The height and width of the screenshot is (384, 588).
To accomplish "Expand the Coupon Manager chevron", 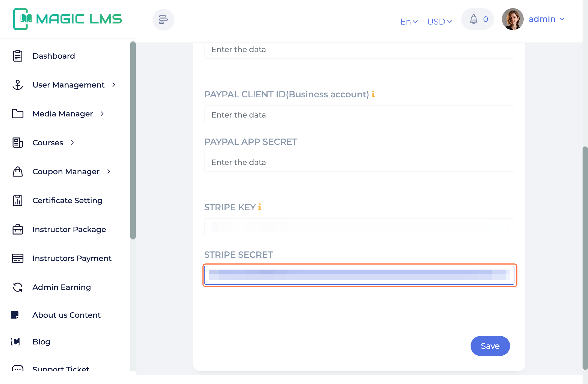I will point(109,172).
